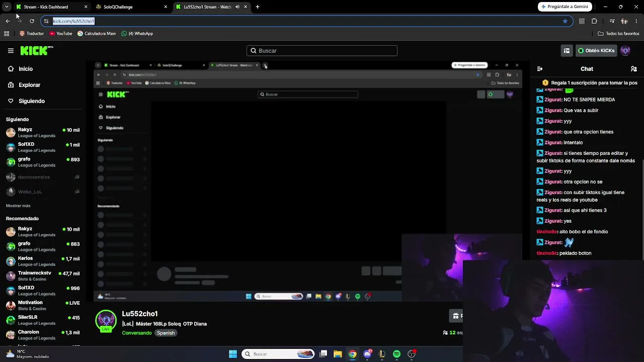Image resolution: width=644 pixels, height=362 pixels.
Task: Click the Lu552cho1 channel name
Action: [140, 314]
